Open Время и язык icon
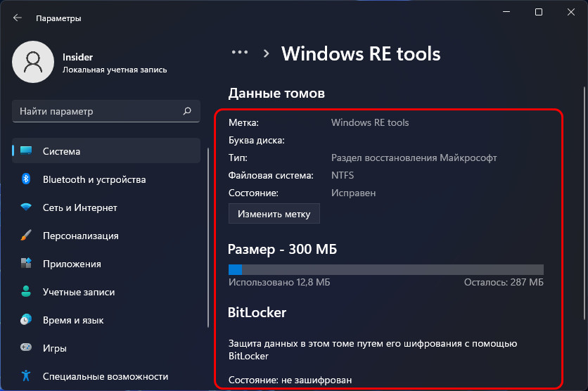The height and width of the screenshot is (391, 588). (x=26, y=320)
